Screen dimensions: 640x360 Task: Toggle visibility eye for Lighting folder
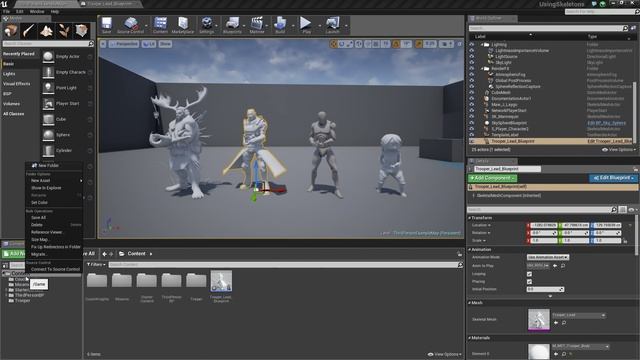coord(472,44)
